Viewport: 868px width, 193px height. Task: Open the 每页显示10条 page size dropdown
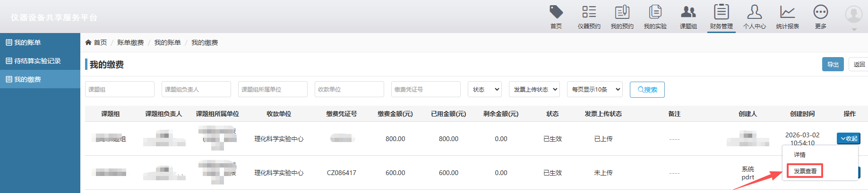click(x=594, y=89)
